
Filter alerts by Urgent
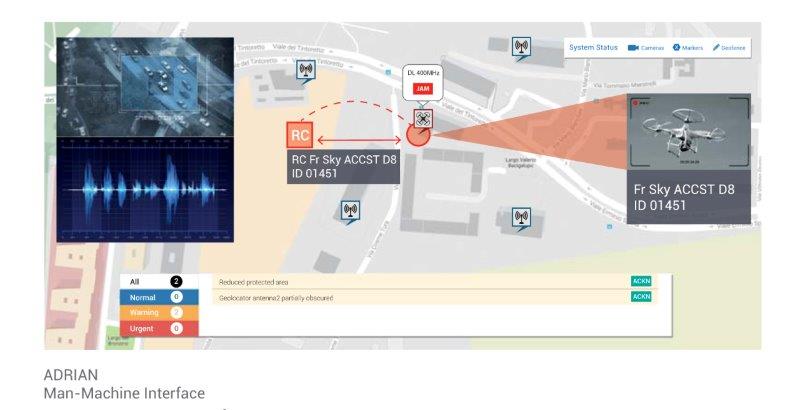point(159,328)
